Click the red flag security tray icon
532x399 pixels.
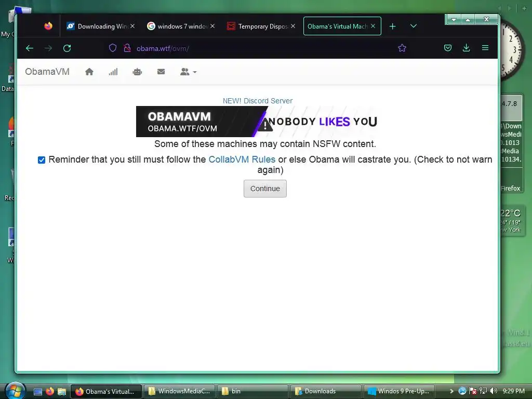(473, 391)
